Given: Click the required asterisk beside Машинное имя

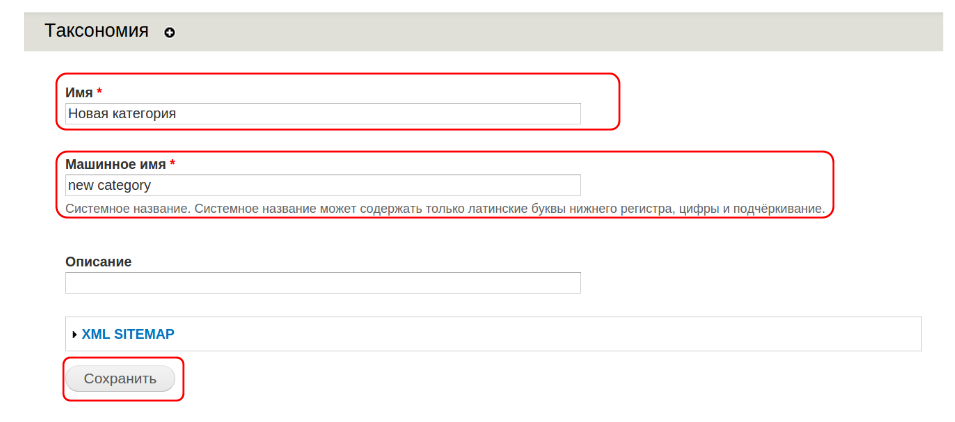Looking at the screenshot, I should point(172,163).
